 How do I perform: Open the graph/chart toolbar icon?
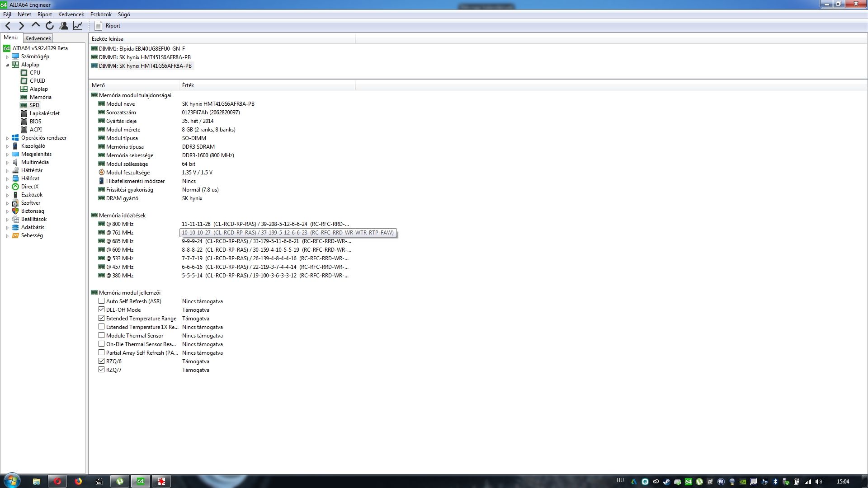[x=78, y=26]
